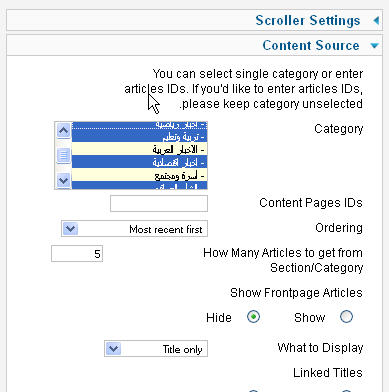Click the Content Source header title
The image size is (389, 392).
311,45
